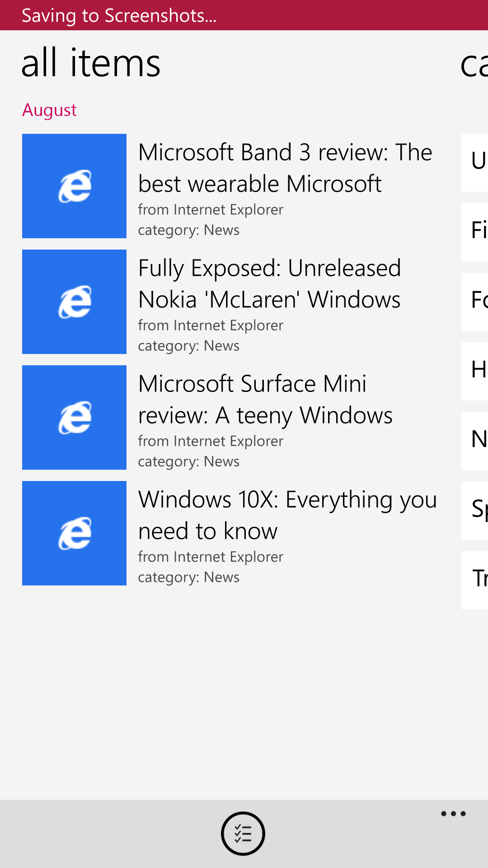Screen dimensions: 488x868
Task: Select 'from Internet Explorer' under Nokia McLaren article
Action: (x=211, y=325)
